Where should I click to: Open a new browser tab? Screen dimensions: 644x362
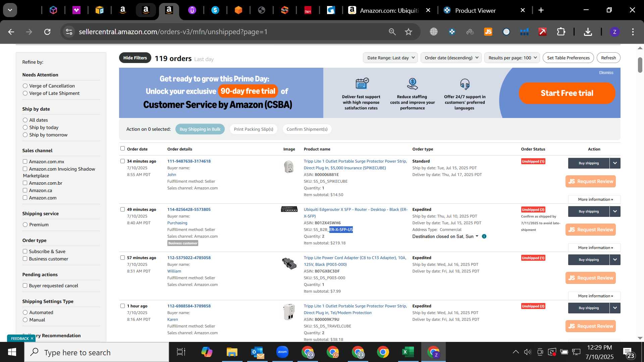(x=541, y=10)
